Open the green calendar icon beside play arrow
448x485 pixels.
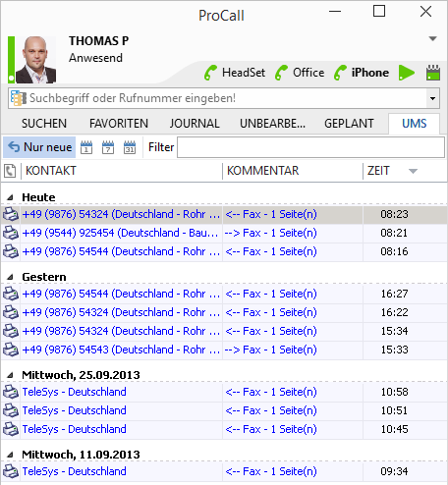pos(433,73)
